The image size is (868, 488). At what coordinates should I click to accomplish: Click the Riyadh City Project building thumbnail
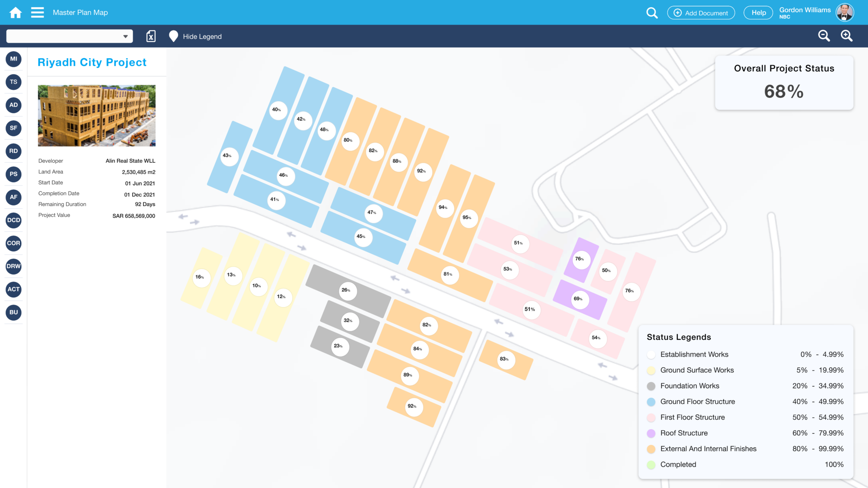(x=97, y=115)
